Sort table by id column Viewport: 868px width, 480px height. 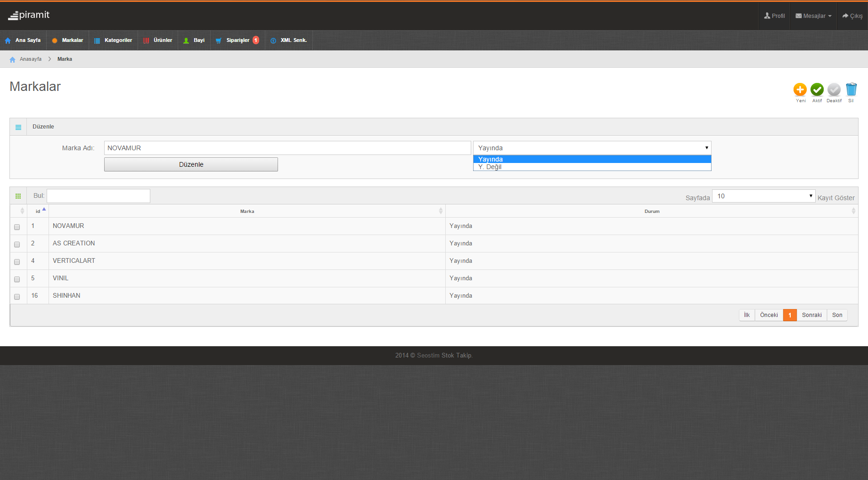pyautogui.click(x=38, y=211)
